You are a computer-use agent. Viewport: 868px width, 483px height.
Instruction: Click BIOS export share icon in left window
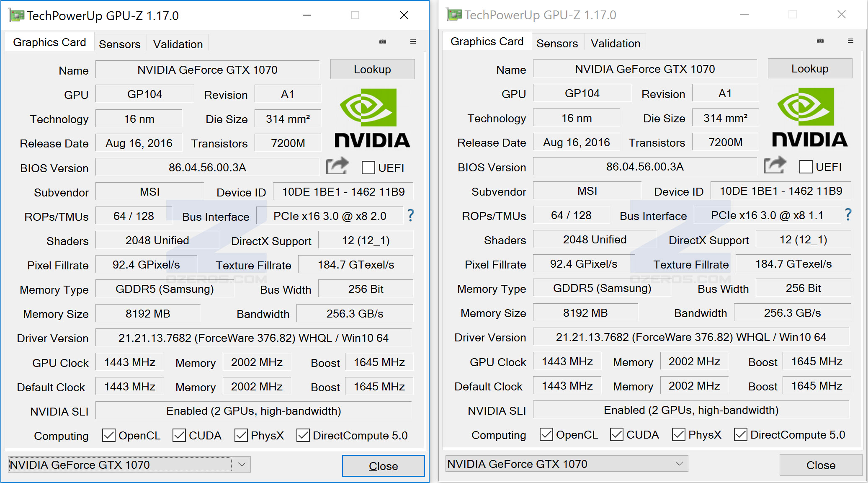point(337,166)
